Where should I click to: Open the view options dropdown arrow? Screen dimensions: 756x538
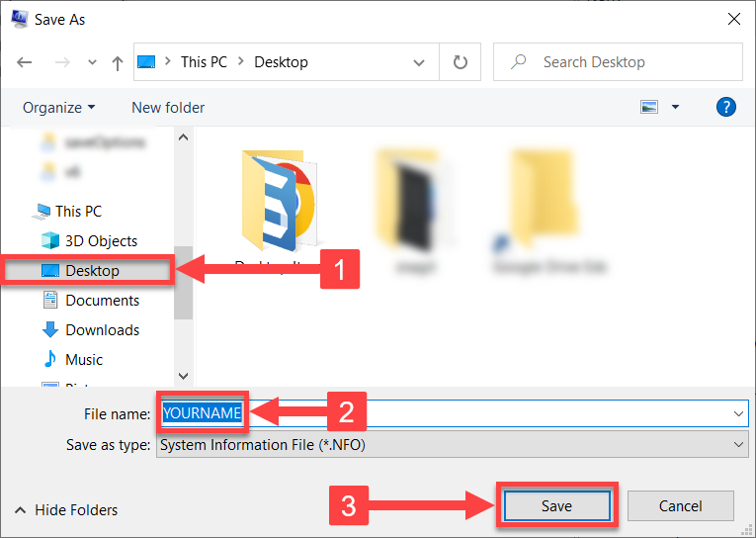click(676, 107)
